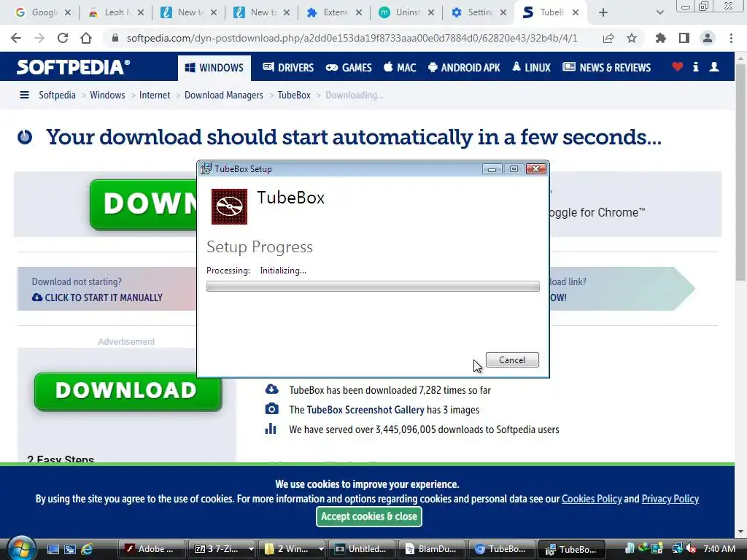Share this page icon in address bar

click(x=608, y=38)
